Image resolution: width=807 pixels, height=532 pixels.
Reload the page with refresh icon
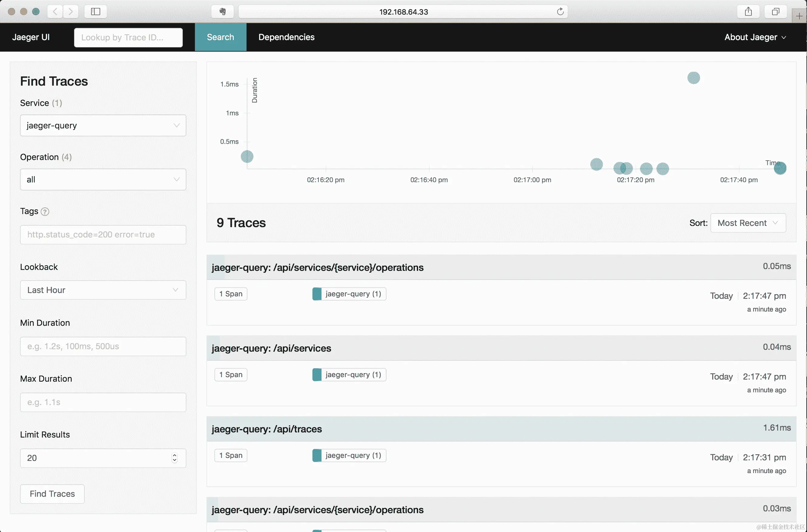560,12
